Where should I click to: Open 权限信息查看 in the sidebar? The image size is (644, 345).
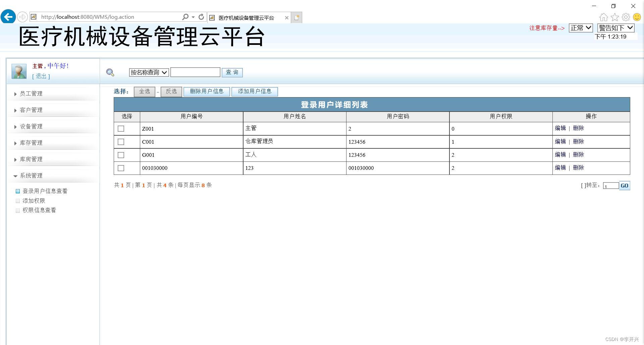point(39,210)
